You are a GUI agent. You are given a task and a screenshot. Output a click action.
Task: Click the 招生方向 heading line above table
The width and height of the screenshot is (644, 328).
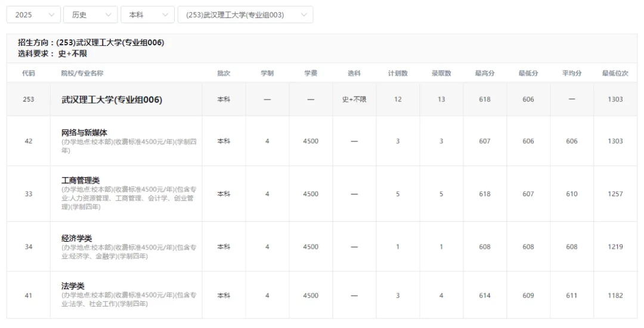tap(91, 43)
